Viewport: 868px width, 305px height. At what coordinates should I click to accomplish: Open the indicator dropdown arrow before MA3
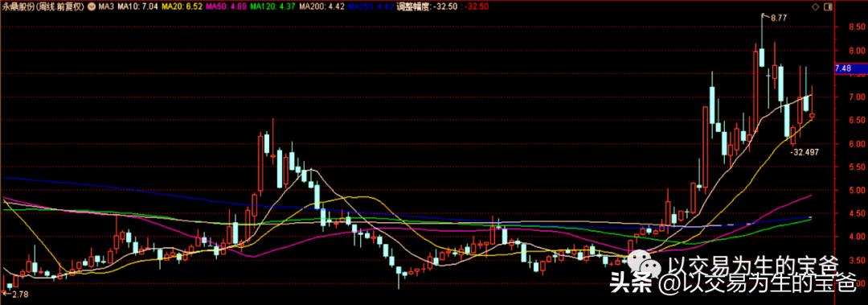(91, 7)
